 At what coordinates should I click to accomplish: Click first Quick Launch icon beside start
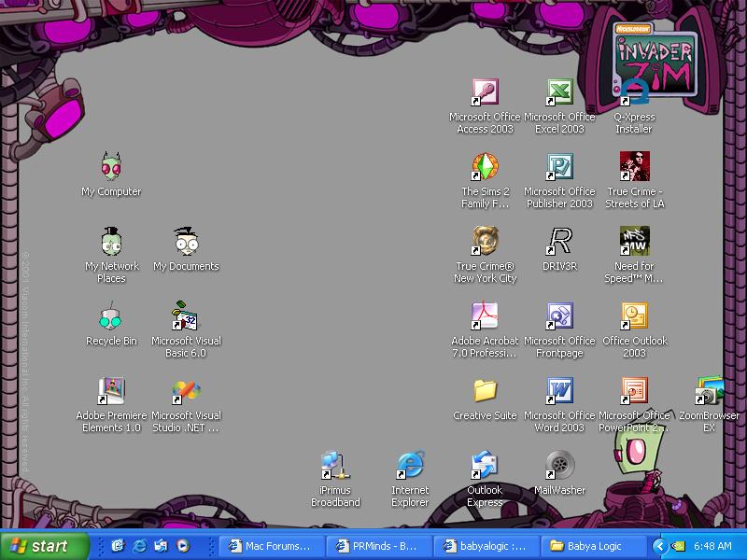pos(118,546)
